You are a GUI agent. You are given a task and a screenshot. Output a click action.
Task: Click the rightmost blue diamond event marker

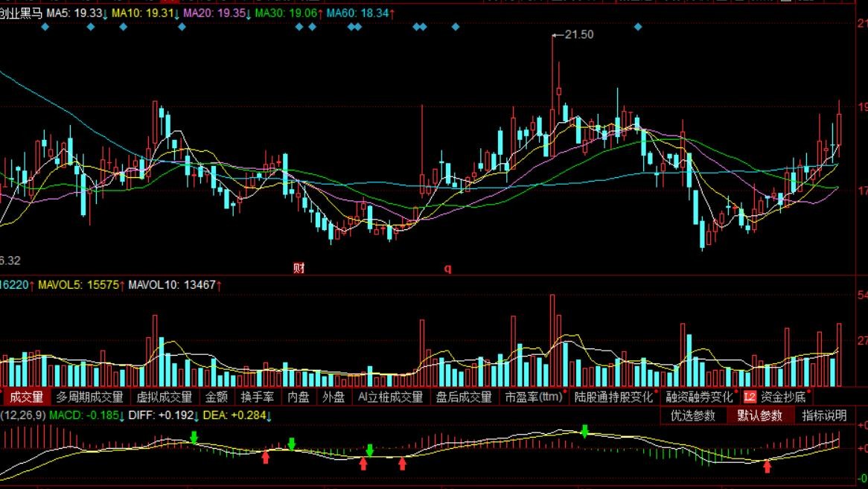637,27
